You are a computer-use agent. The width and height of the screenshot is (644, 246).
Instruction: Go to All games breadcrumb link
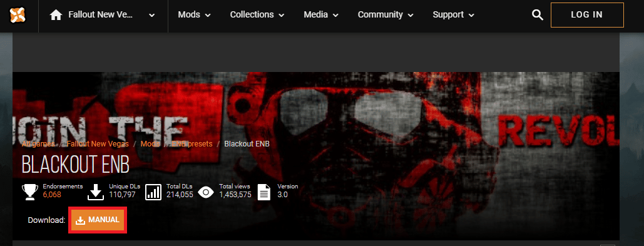(38, 144)
